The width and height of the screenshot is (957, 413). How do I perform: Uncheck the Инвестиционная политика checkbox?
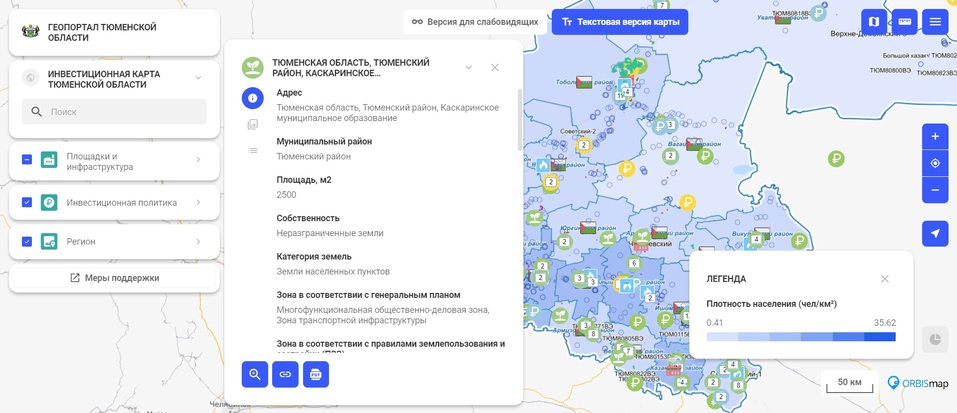coord(27,203)
